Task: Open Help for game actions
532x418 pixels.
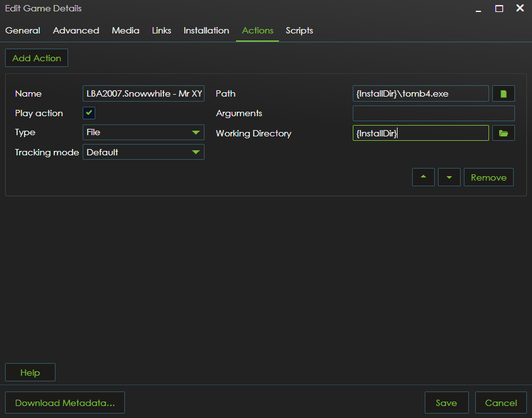Action: coord(30,372)
